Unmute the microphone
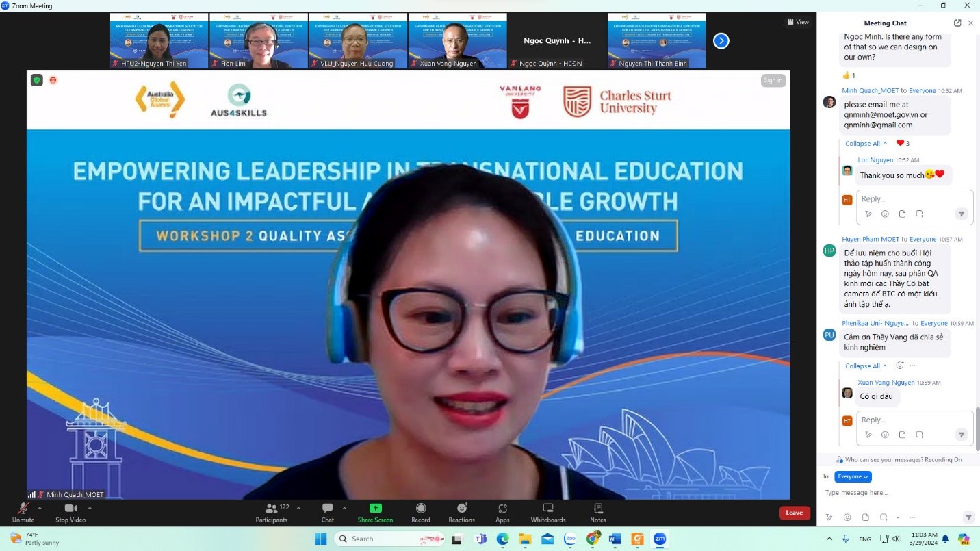 pos(23,512)
